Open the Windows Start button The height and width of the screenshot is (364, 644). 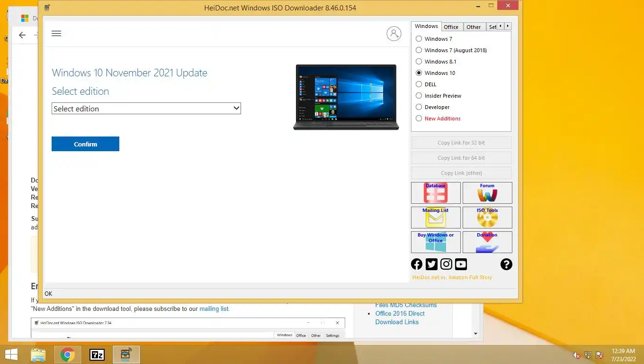point(11,355)
